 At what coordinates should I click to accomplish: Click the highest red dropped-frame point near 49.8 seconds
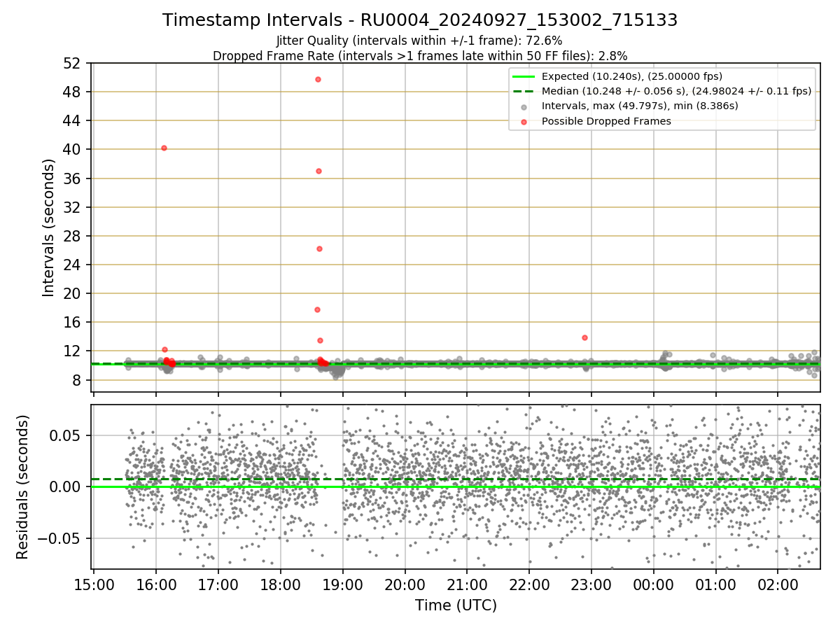[x=318, y=79]
